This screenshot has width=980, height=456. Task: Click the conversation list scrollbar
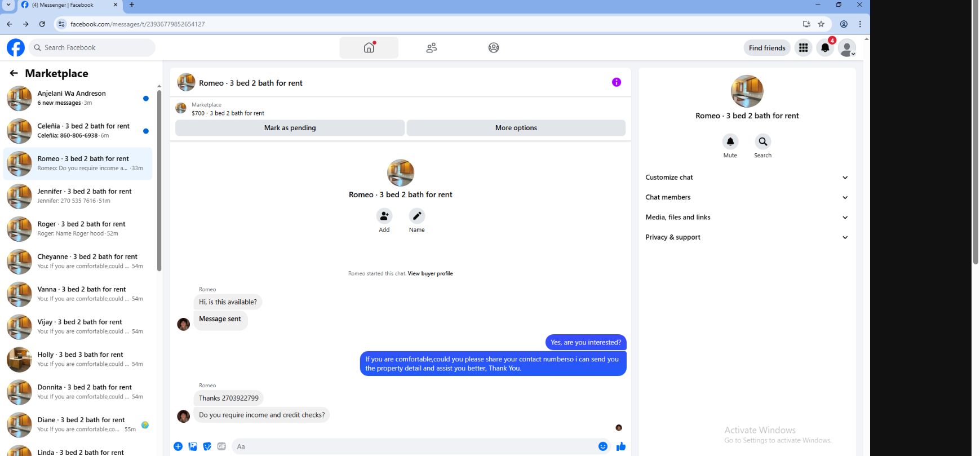coord(159,180)
